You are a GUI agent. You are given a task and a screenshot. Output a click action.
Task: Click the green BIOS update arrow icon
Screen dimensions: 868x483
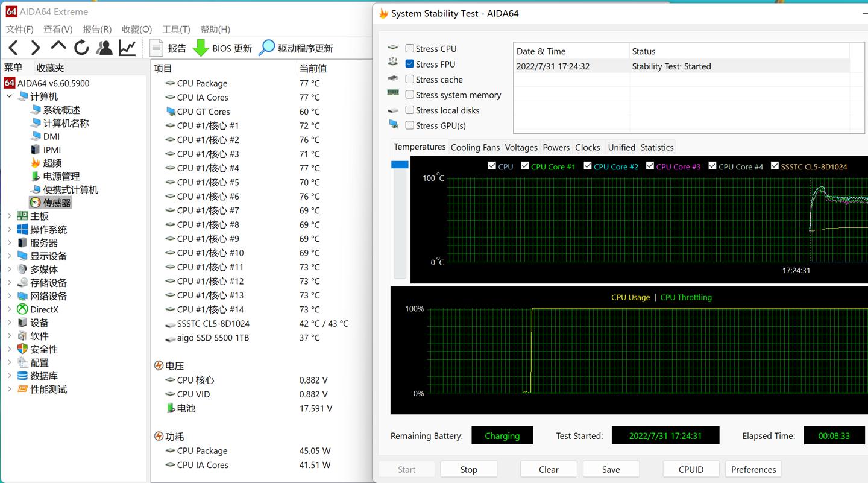click(200, 48)
